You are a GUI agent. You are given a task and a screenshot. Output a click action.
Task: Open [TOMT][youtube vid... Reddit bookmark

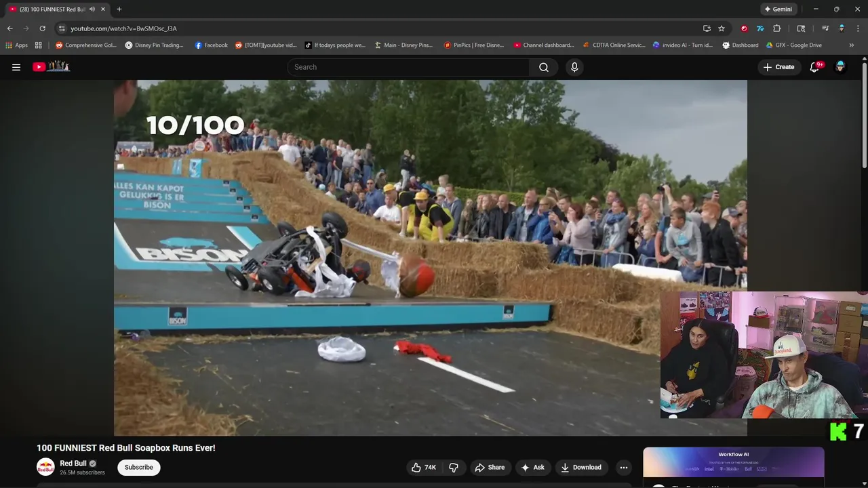coord(266,45)
